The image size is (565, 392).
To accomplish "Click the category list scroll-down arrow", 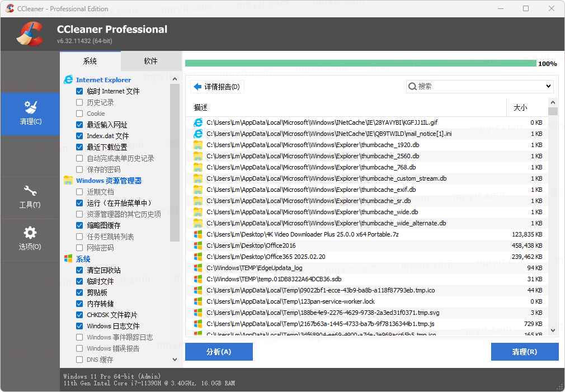I will pyautogui.click(x=175, y=359).
